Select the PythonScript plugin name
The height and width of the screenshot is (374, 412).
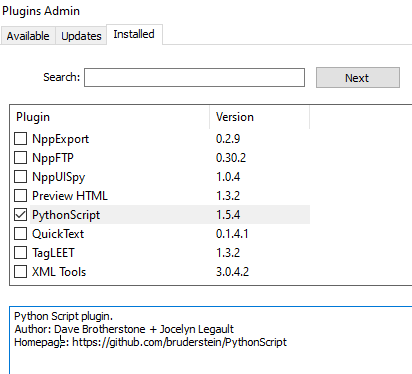pyautogui.click(x=66, y=215)
